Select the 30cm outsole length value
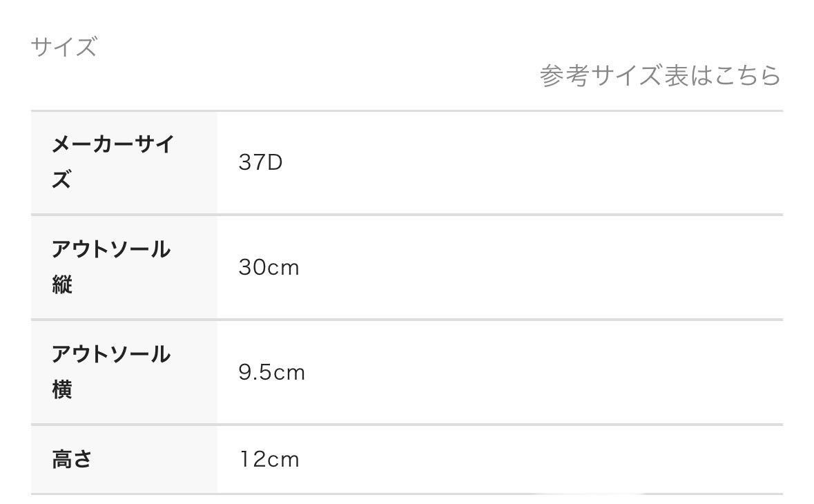The height and width of the screenshot is (504, 814). [x=269, y=268]
